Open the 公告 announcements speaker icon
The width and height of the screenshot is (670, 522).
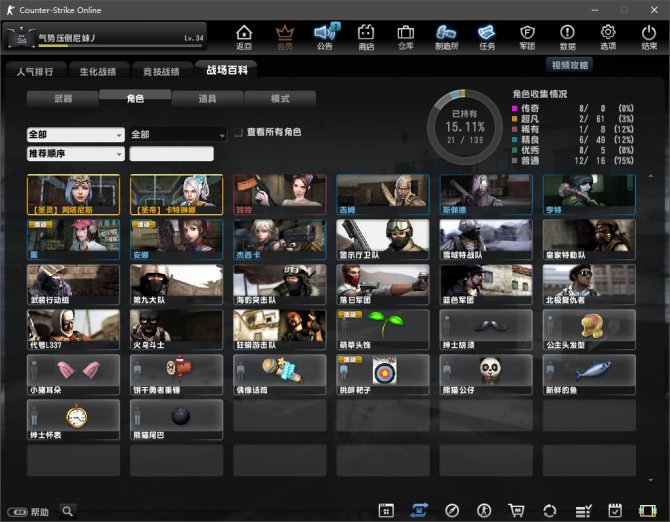pyautogui.click(x=326, y=37)
